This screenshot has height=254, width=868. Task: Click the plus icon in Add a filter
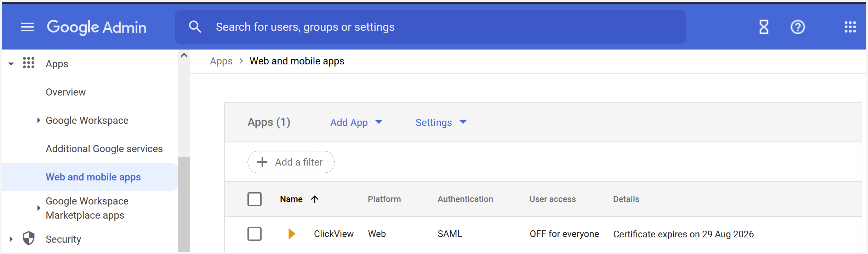pos(262,162)
